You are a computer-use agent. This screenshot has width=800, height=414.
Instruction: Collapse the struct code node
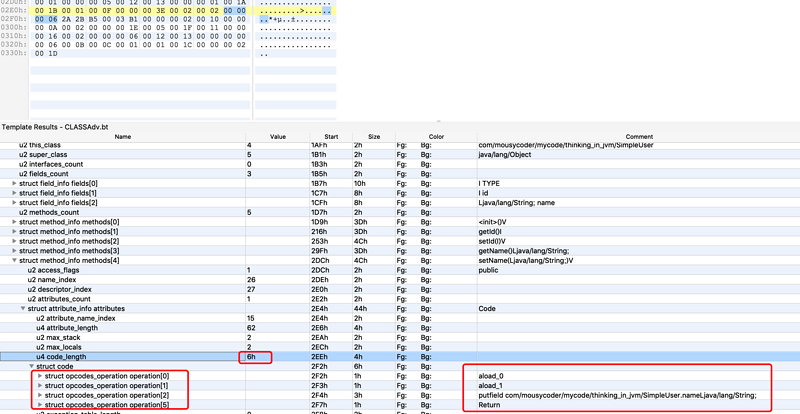click(x=31, y=367)
